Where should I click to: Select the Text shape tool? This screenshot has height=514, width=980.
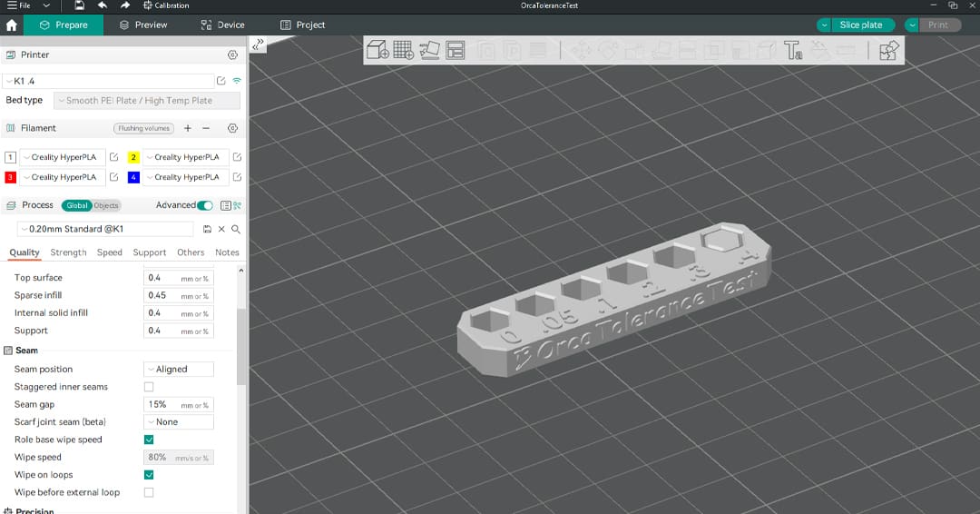tap(793, 50)
